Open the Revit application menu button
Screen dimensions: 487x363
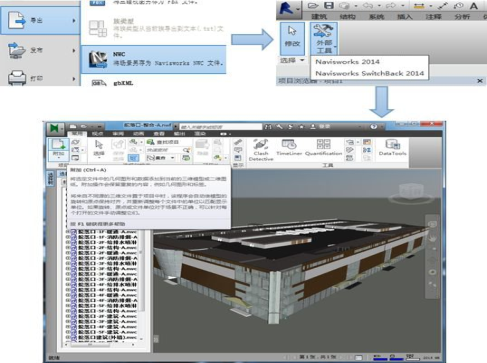click(x=288, y=9)
